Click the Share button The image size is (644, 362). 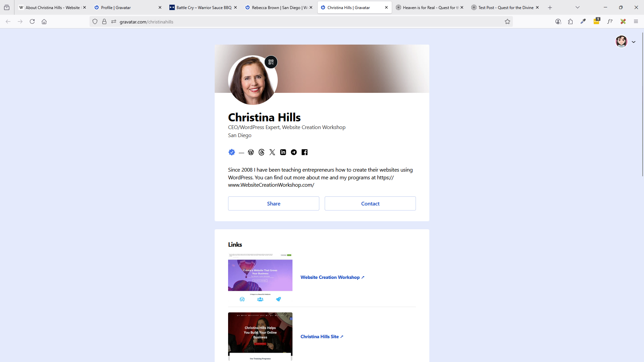(x=274, y=203)
